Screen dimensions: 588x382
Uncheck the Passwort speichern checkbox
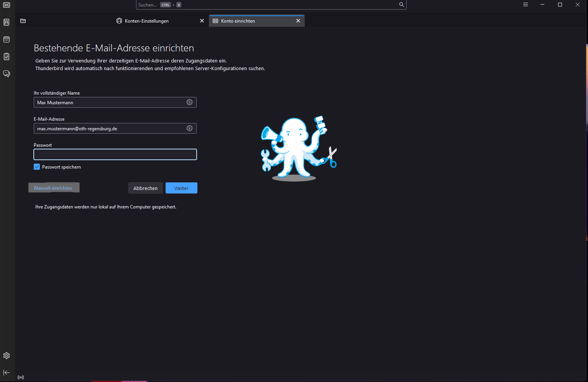click(37, 167)
